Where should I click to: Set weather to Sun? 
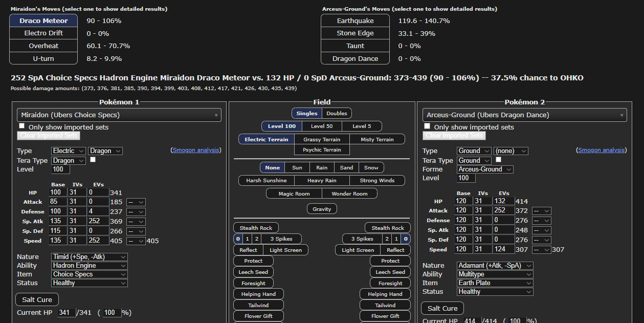coord(297,168)
